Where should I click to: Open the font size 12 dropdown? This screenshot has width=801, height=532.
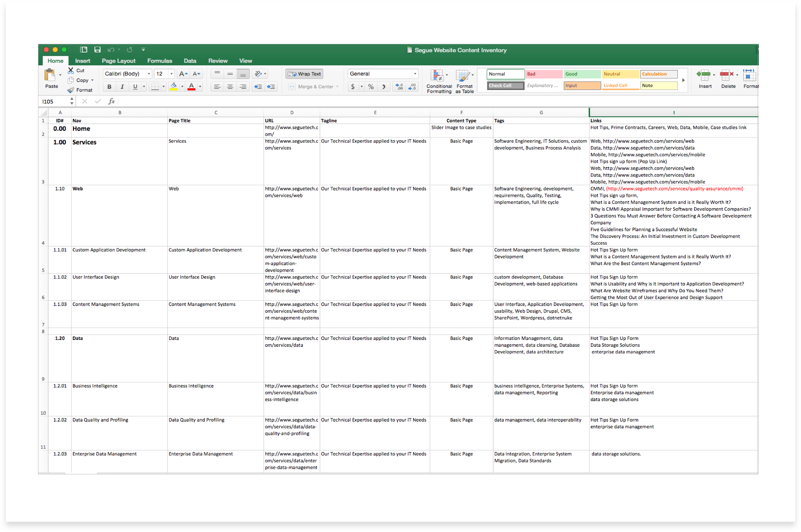(172, 73)
